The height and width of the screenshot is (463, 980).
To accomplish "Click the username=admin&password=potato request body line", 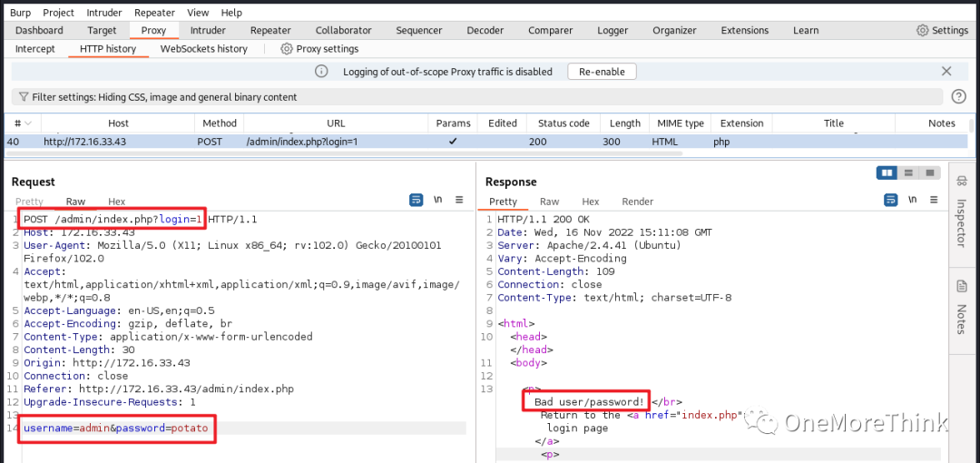I will (115, 429).
